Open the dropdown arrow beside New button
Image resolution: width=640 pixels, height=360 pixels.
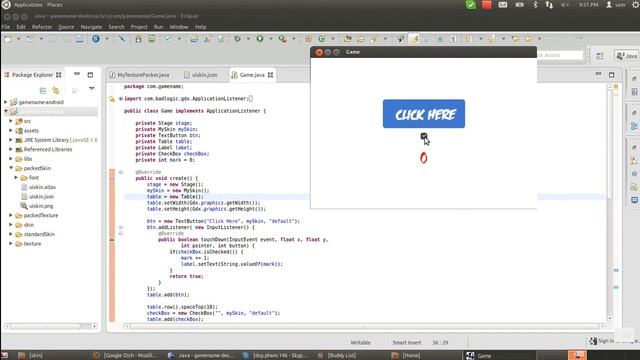coord(18,39)
